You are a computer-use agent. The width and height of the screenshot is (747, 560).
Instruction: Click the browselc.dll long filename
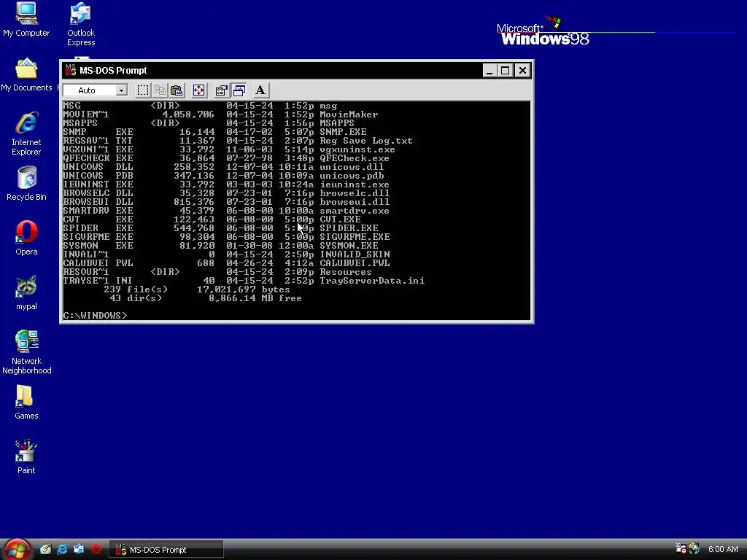tap(355, 193)
